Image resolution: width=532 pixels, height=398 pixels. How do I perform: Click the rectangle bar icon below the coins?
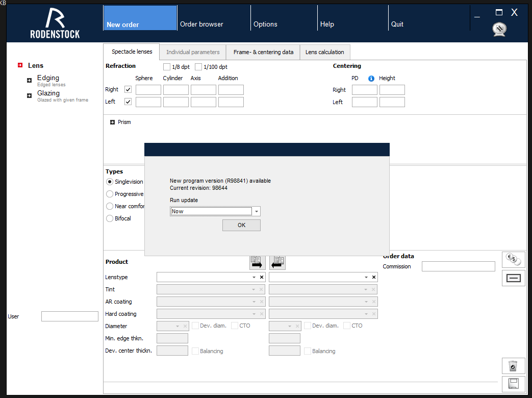[513, 278]
